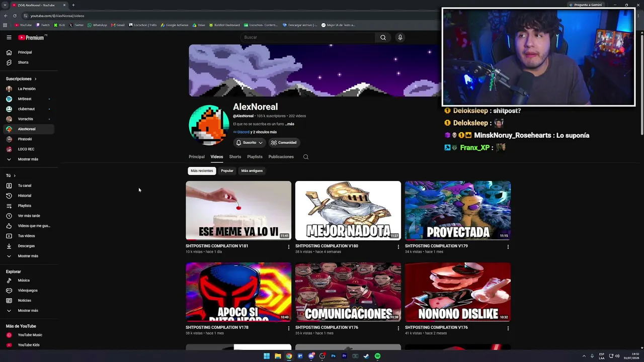Open Chrome tab search dropdown arrow
644x362 pixels.
coord(5,5)
